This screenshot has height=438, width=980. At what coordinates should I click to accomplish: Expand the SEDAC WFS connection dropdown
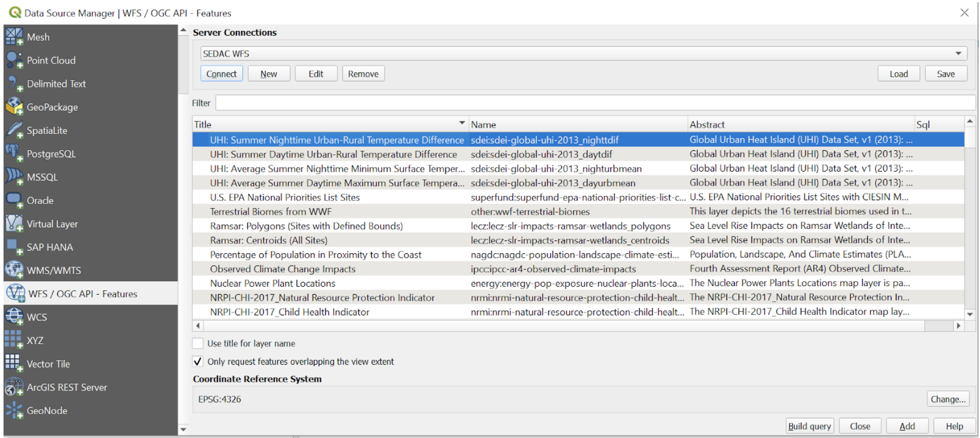click(958, 54)
